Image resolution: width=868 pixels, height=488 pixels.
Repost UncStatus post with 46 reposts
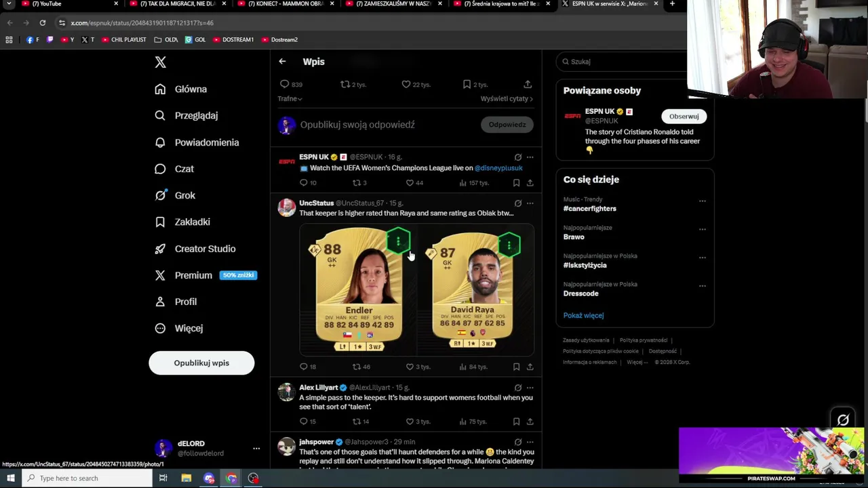pos(361,367)
